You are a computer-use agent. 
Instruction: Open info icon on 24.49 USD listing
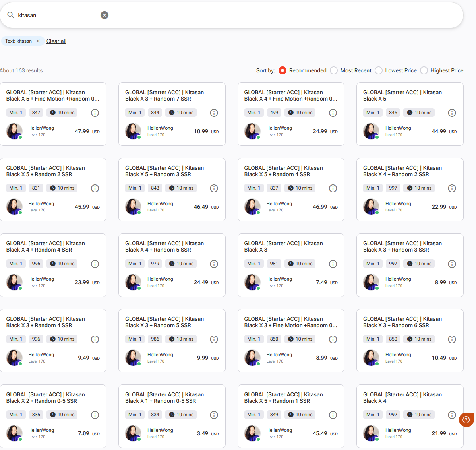[x=214, y=264]
